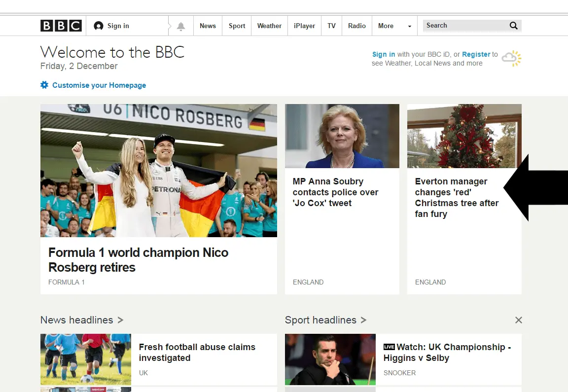Screen dimensions: 568x392
Task: Click the weather cloud and sun icon
Action: click(x=511, y=59)
